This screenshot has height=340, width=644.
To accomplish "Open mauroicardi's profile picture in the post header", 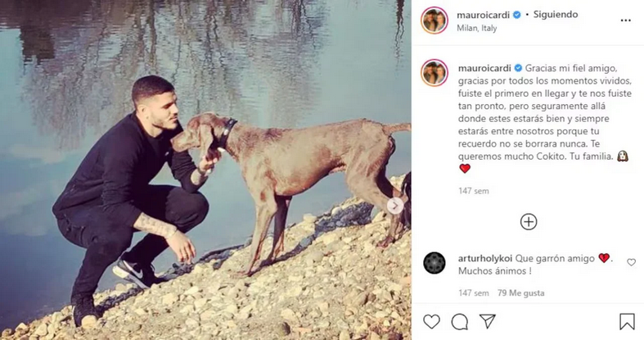I will pyautogui.click(x=434, y=20).
